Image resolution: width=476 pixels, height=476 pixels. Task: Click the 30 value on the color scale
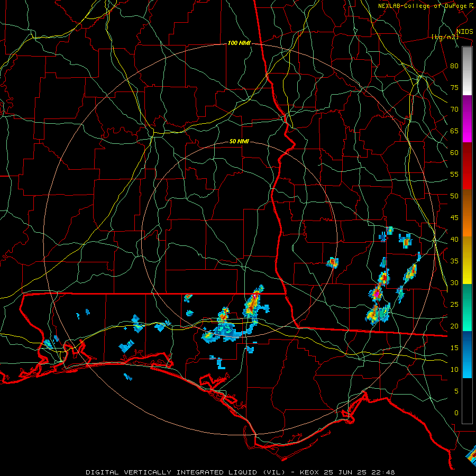click(454, 283)
